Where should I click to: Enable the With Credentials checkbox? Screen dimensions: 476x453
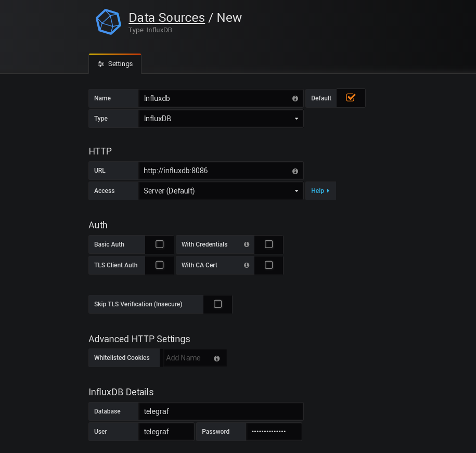click(x=268, y=244)
